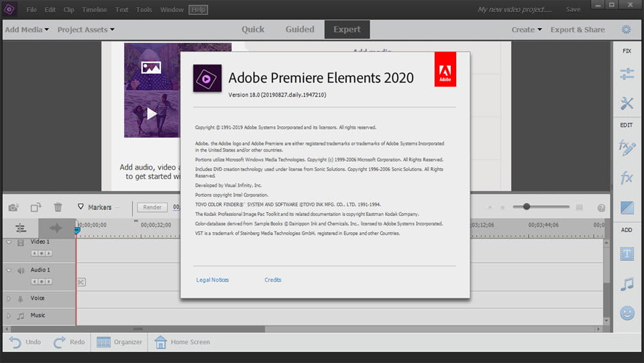Expand the Voice track
The width and height of the screenshot is (644, 363).
pyautogui.click(x=8, y=299)
